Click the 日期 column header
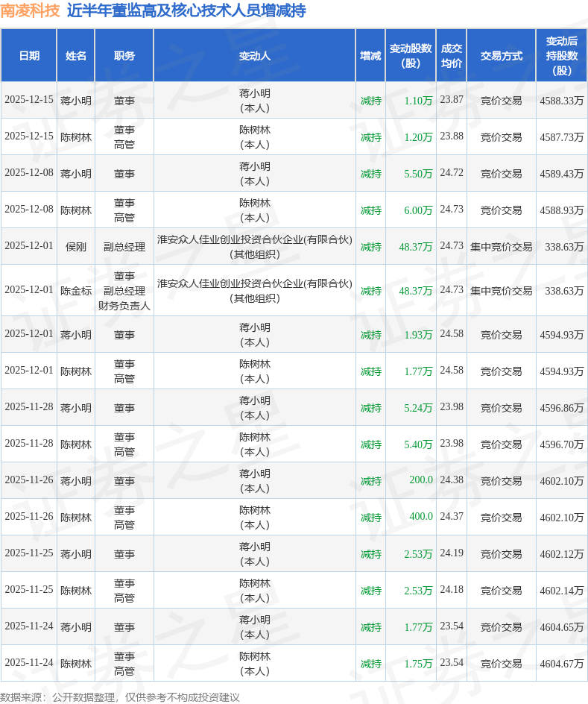The image size is (588, 704). [29, 56]
